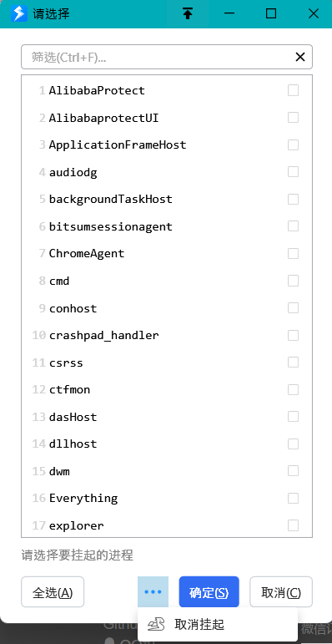
Task: Pin the window with the top arrow icon
Action: 188,14
